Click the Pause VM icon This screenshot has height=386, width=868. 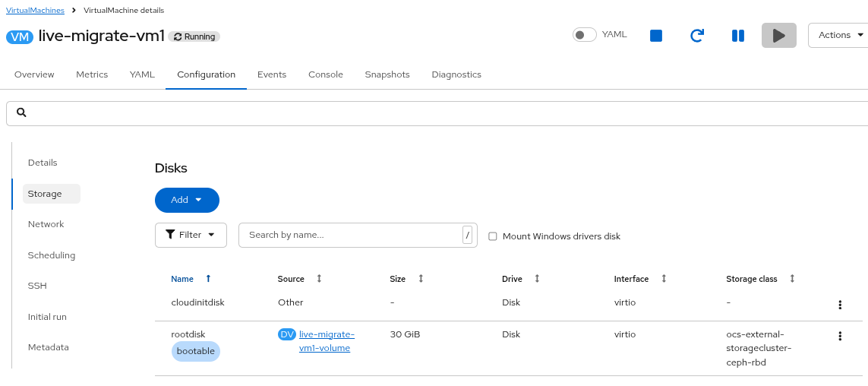737,36
